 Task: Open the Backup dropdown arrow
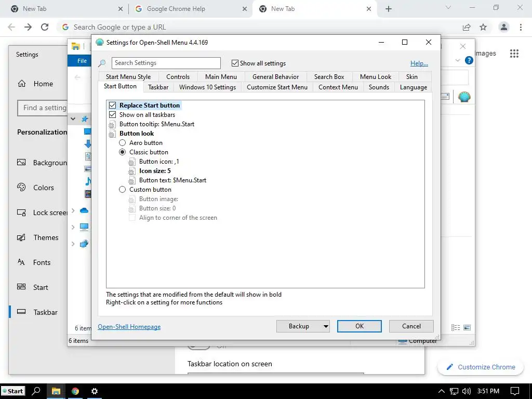click(x=326, y=326)
